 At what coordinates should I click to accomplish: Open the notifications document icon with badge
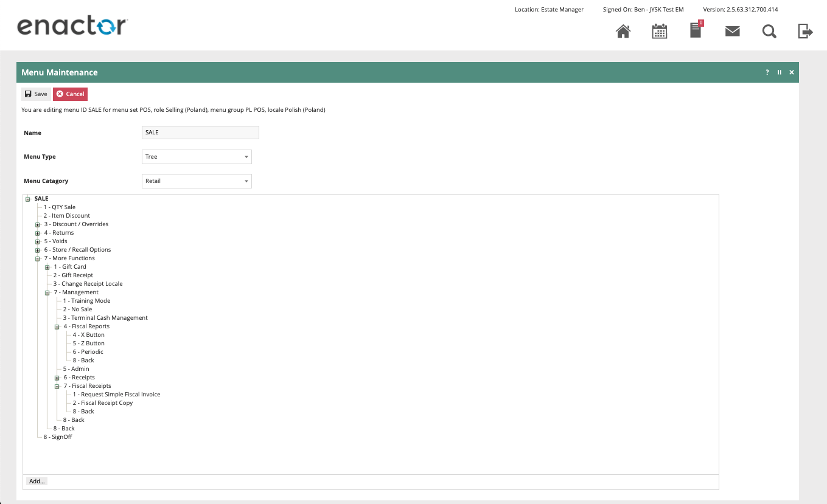point(696,31)
